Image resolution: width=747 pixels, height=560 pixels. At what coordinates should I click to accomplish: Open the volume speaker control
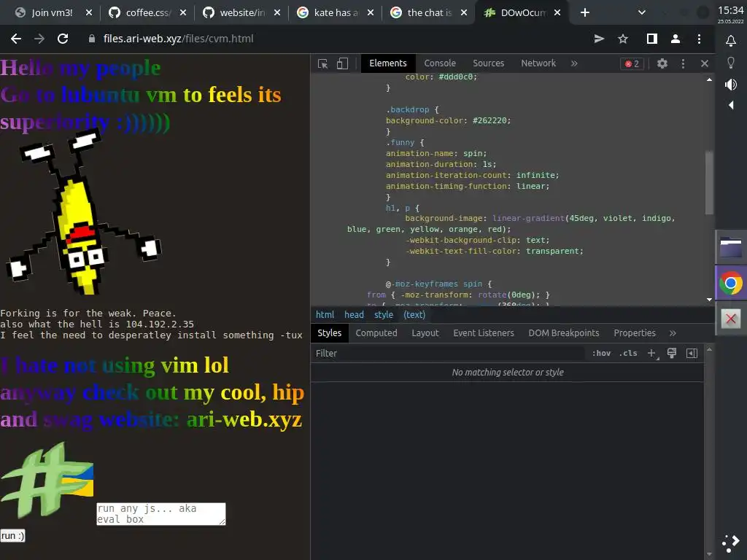[731, 85]
